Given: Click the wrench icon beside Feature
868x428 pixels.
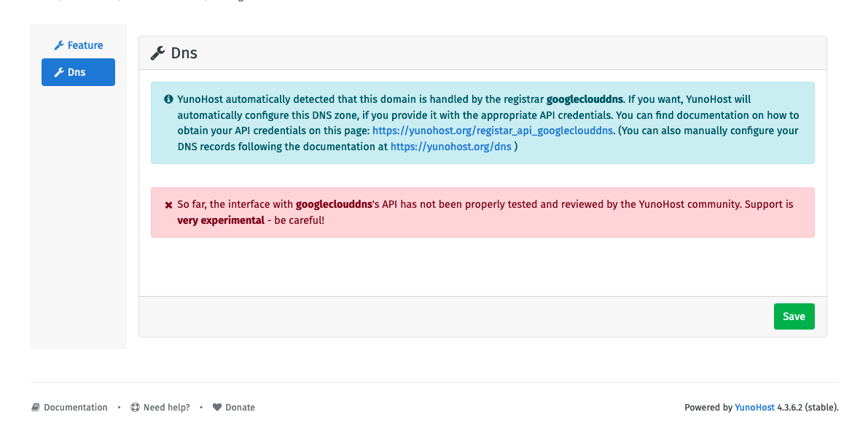Looking at the screenshot, I should tap(58, 45).
